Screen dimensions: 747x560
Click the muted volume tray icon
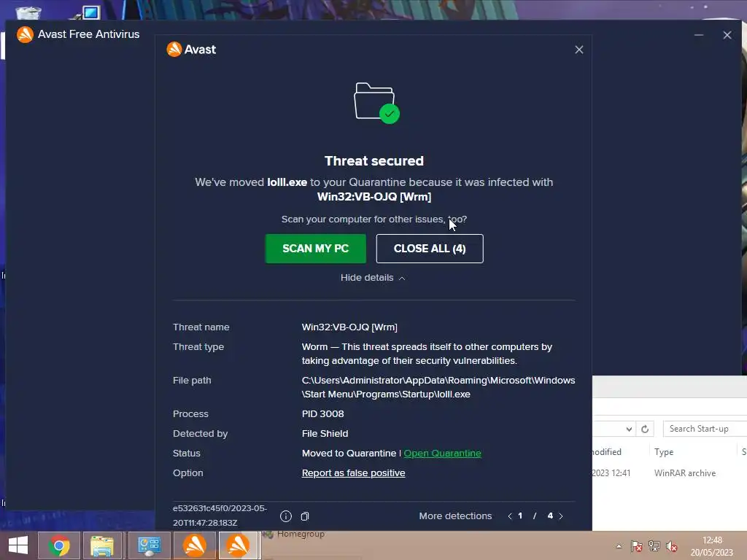tap(672, 546)
